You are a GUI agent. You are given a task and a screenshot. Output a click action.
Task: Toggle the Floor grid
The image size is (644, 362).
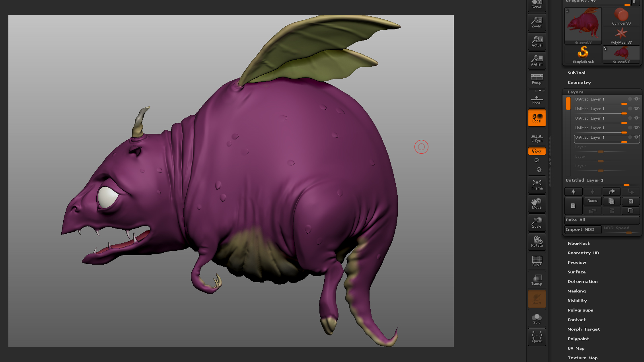[537, 98]
